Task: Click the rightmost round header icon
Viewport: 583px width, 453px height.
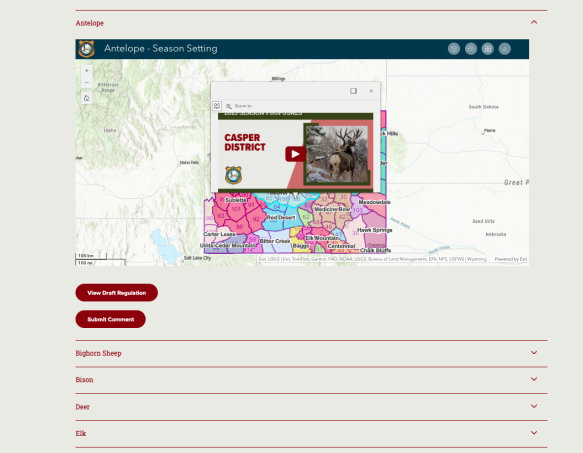Action: pyautogui.click(x=505, y=49)
